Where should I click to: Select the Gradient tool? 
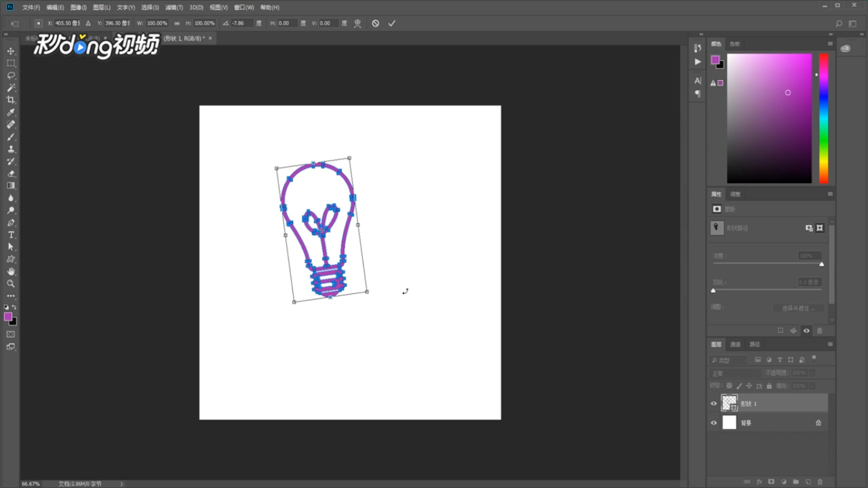pos(11,186)
